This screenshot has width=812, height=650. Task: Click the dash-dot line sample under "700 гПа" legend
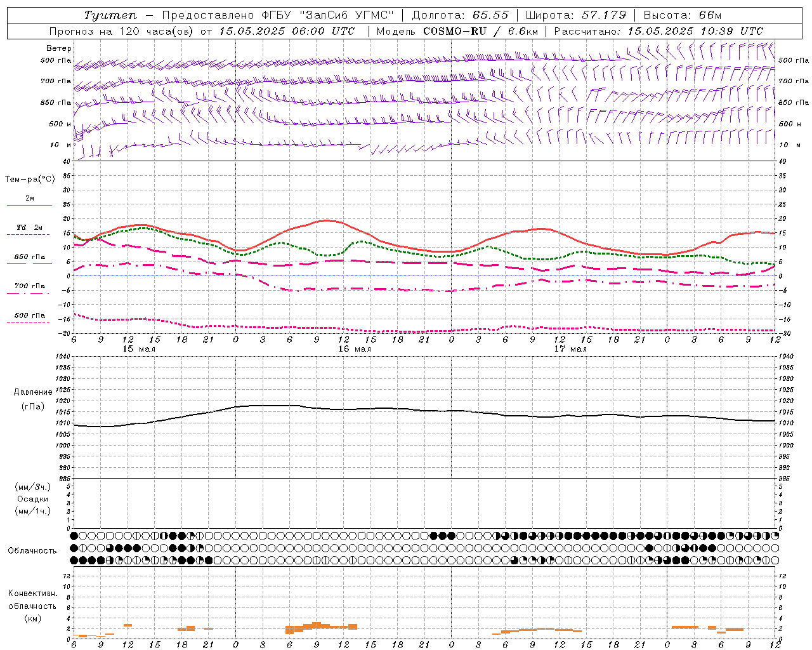coord(29,293)
